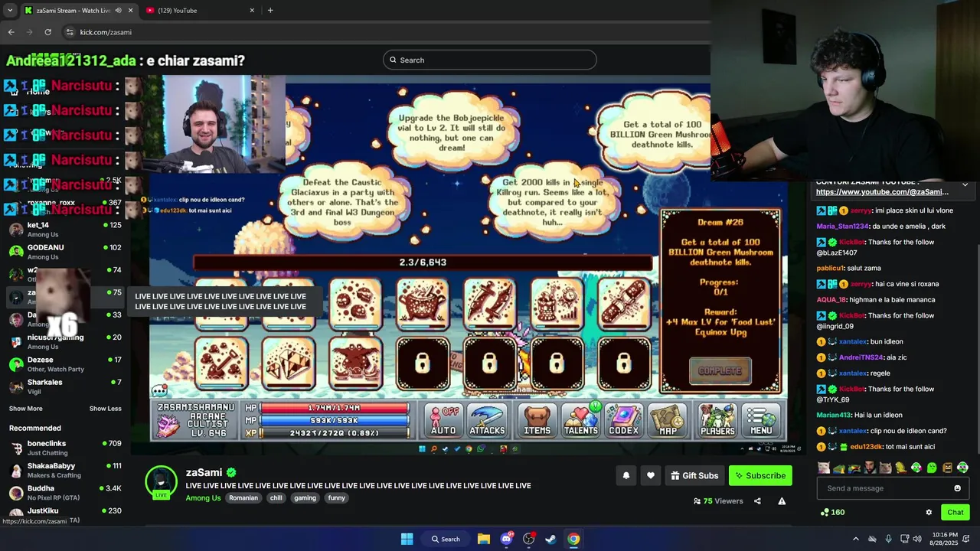Click the Kick search field

click(x=490, y=60)
